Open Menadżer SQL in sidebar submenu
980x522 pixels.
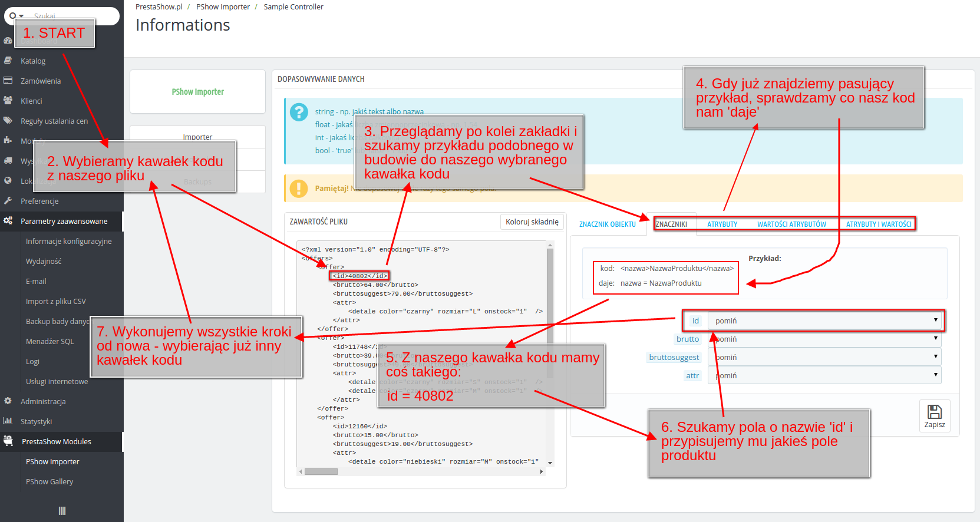click(x=50, y=341)
